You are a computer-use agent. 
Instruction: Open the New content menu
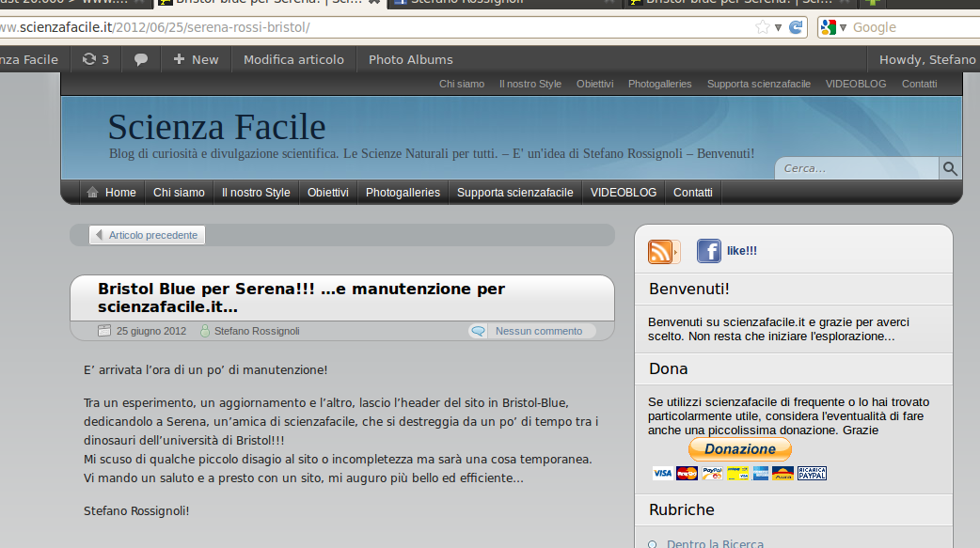197,59
